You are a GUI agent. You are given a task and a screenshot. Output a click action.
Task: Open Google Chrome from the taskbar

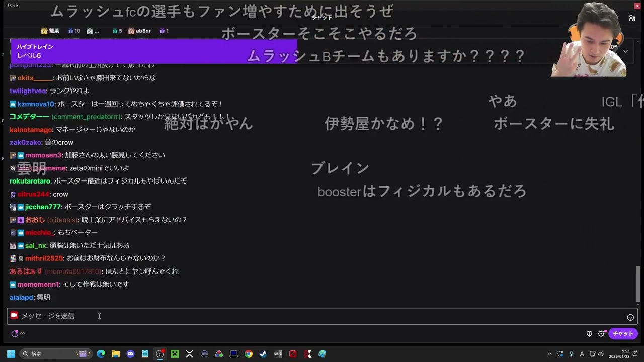click(x=249, y=354)
